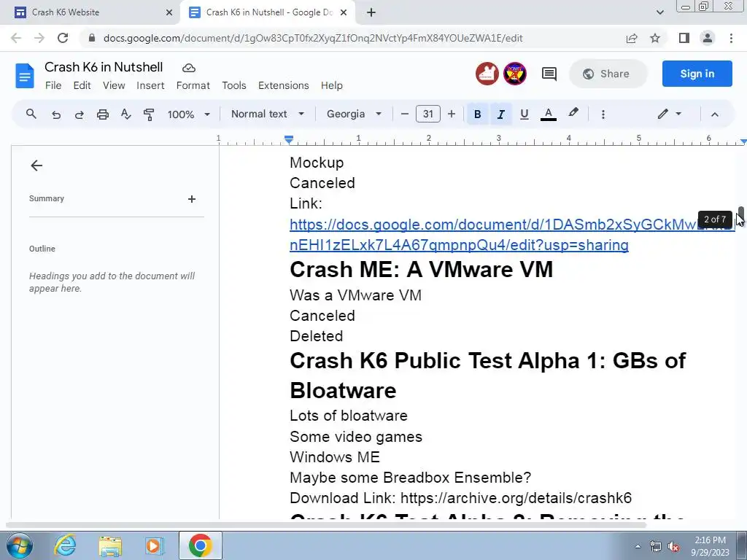Open the Chrome three-dot menu

[731, 38]
